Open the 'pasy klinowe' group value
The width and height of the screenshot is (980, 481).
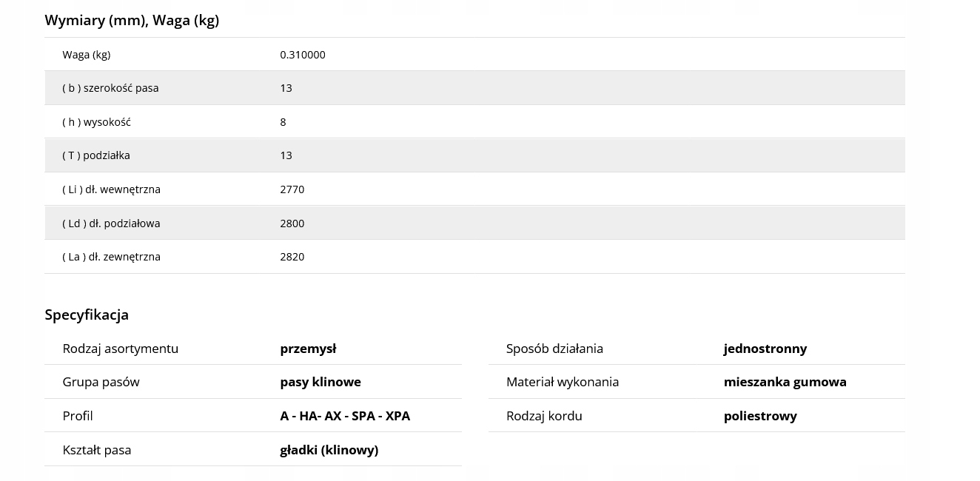coord(320,382)
